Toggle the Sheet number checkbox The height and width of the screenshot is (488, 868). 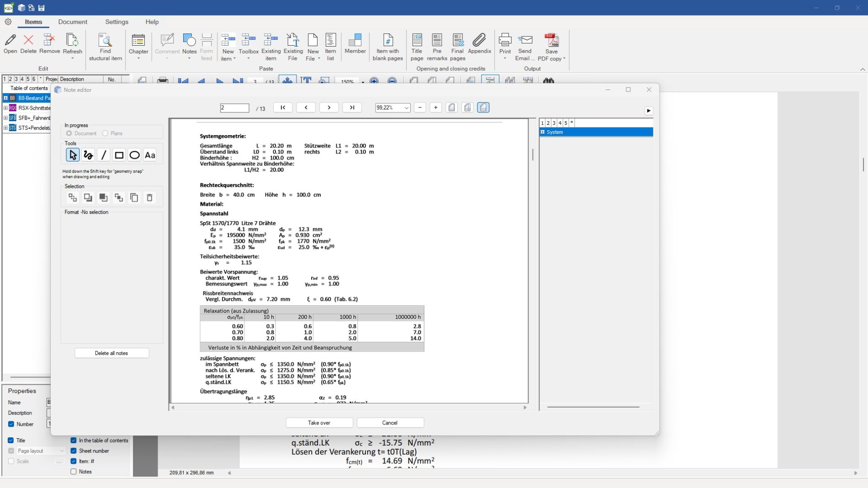tap(74, 451)
